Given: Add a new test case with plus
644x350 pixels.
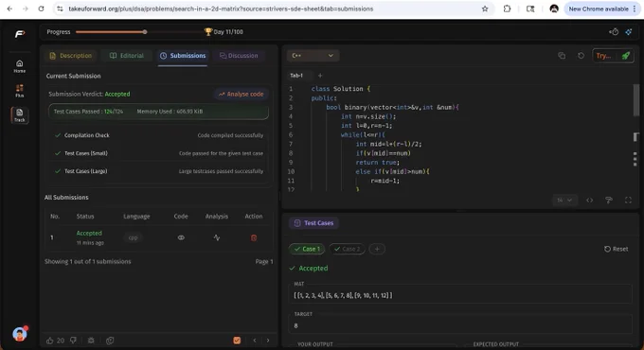Looking at the screenshot, I should [377, 249].
